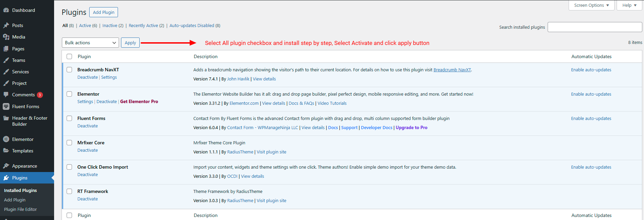Screen dimensions: 644x220
Task: Click the red 3 comments badge
Action: pyautogui.click(x=40, y=95)
